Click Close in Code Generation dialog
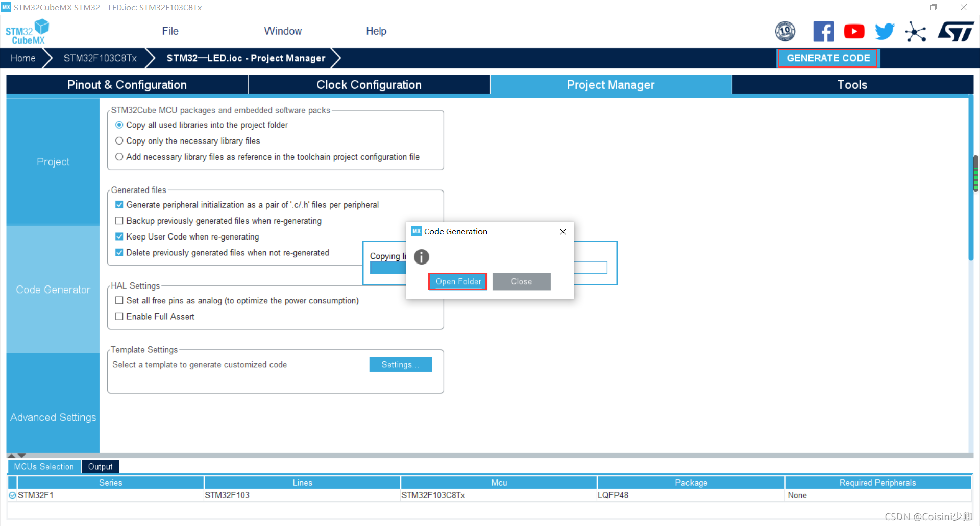The image size is (980, 526). [x=521, y=282]
